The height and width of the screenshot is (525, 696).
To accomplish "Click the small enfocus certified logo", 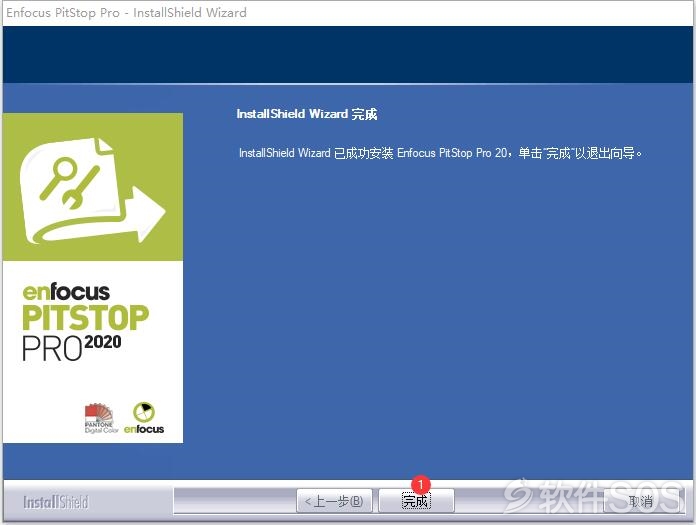I will (x=144, y=418).
